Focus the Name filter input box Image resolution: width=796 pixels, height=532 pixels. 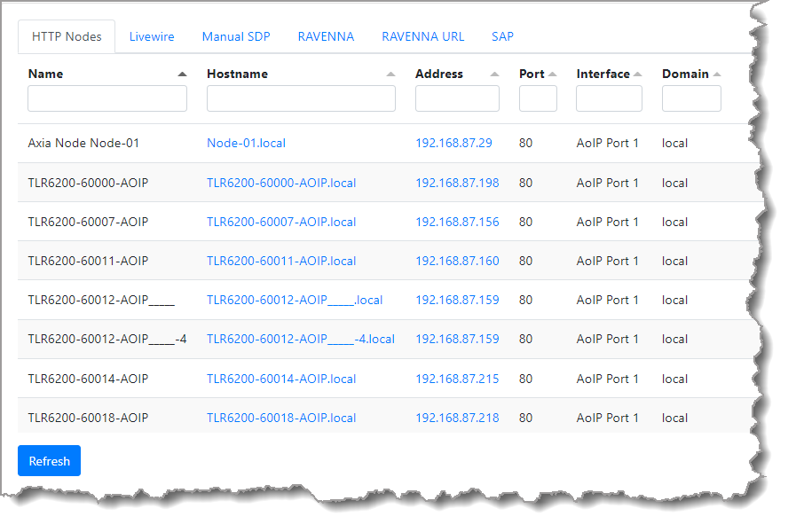pos(107,98)
